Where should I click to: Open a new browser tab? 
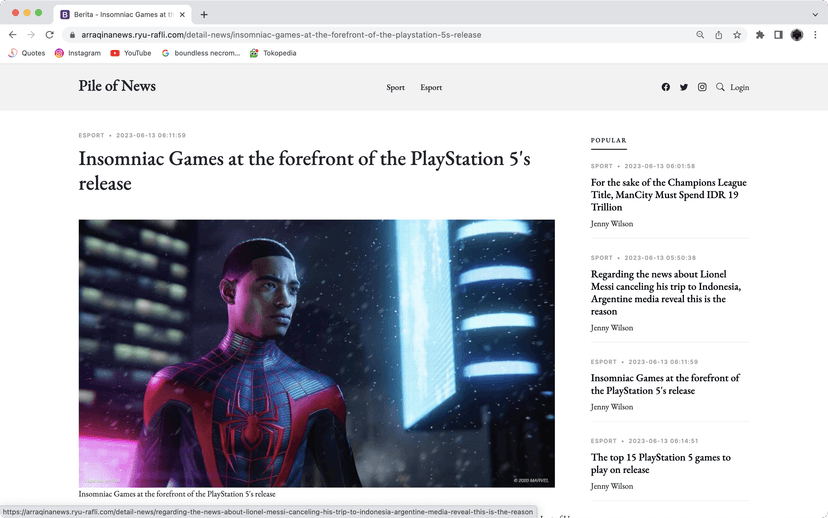pyautogui.click(x=204, y=14)
